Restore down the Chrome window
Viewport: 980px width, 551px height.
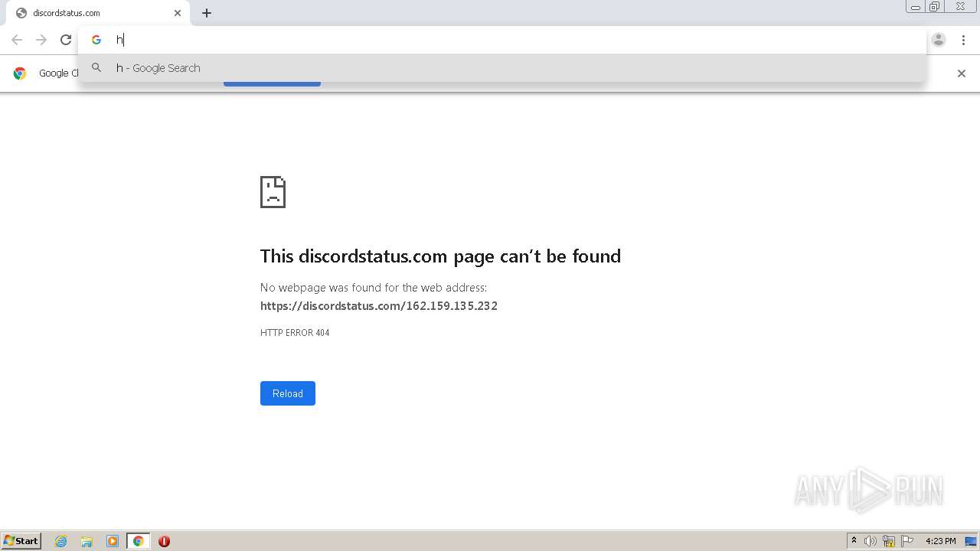click(935, 7)
